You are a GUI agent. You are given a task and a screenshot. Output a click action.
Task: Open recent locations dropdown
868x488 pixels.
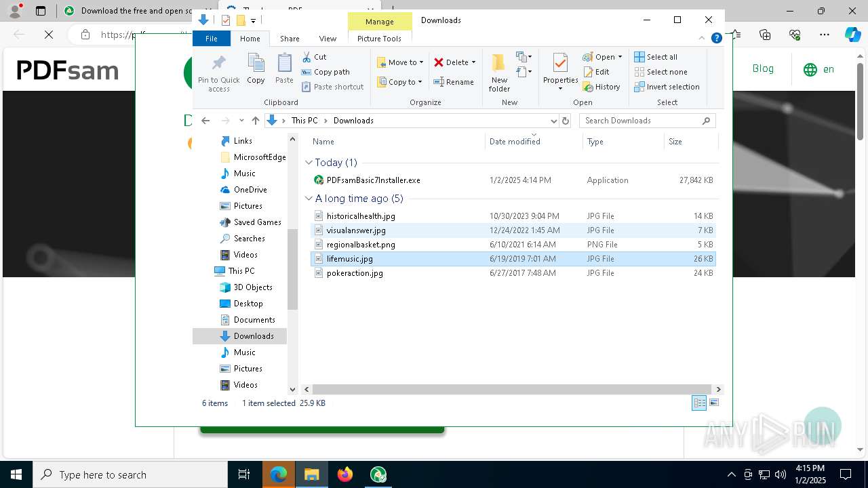[241, 121]
